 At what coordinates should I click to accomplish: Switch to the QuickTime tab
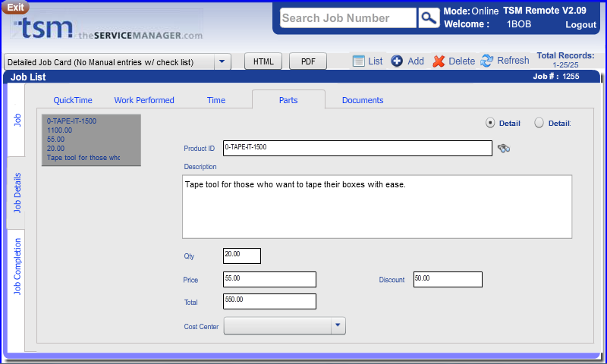coord(73,100)
